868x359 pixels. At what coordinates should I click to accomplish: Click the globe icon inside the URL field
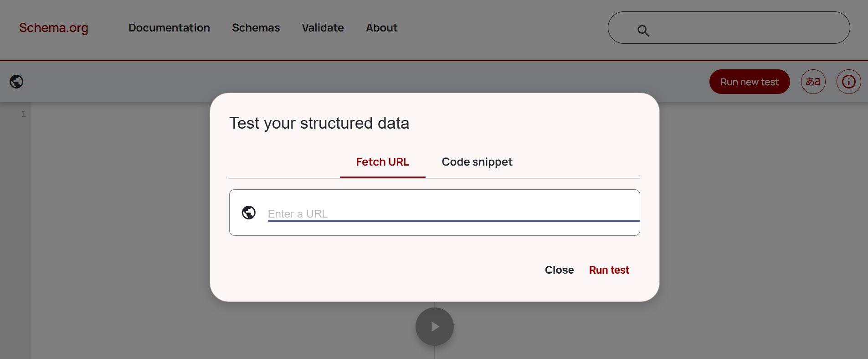(x=249, y=213)
